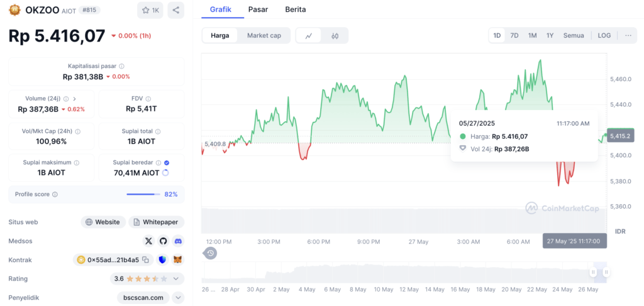Expand the 3.6 rating dropdown
The height and width of the screenshot is (306, 644).
(176, 279)
